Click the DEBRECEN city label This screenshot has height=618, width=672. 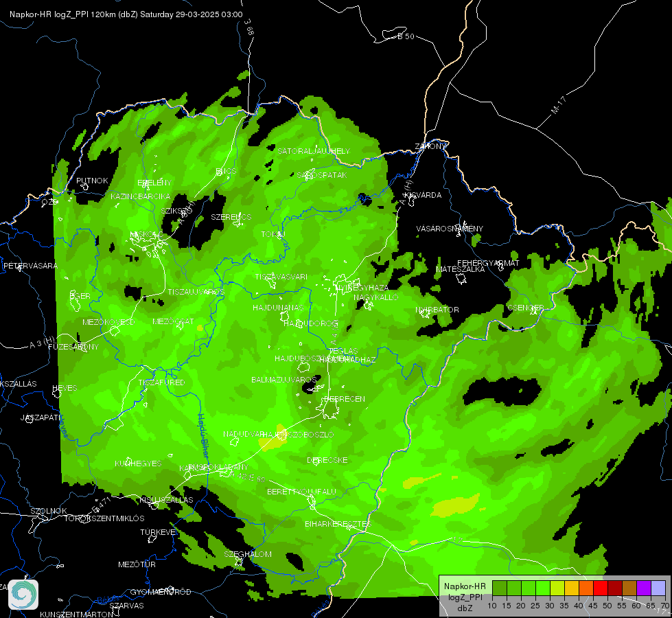tap(345, 399)
